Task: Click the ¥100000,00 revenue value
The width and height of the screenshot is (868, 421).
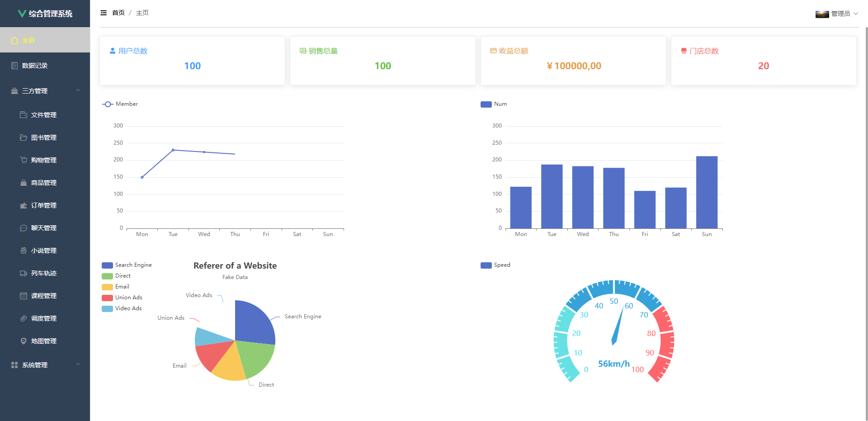Action: (x=574, y=66)
